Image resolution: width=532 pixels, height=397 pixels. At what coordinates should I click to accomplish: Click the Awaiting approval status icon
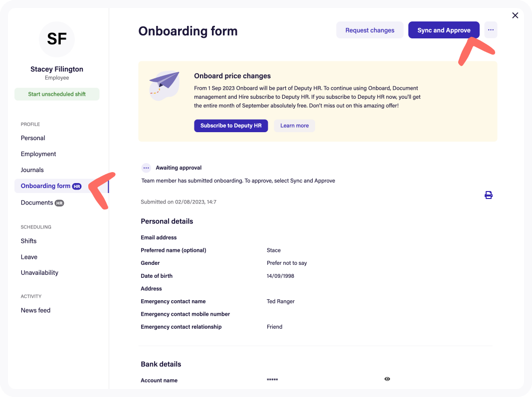tap(146, 168)
